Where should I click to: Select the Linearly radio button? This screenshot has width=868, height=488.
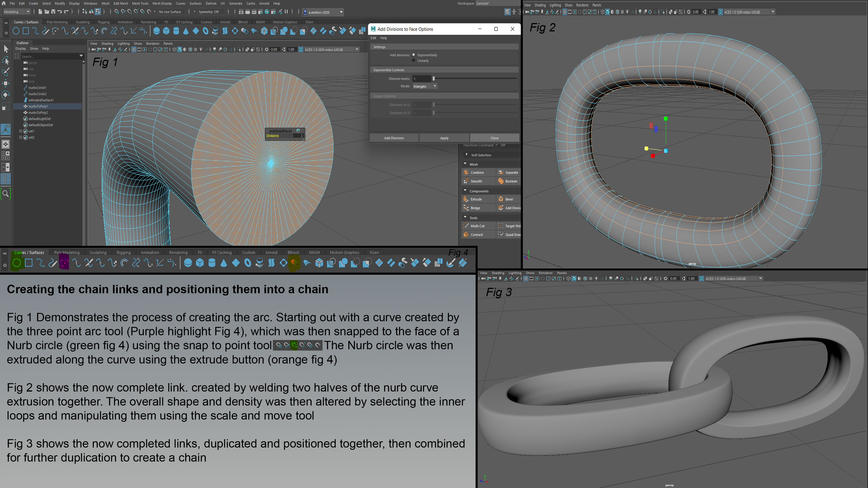pos(414,61)
